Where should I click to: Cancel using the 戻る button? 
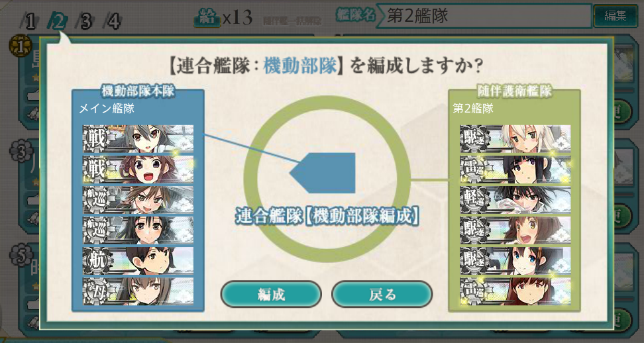point(382,294)
